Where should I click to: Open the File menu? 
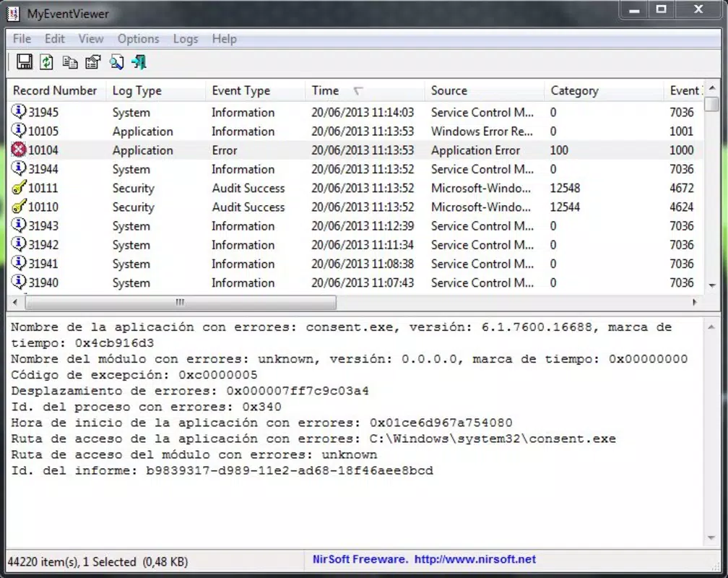coord(22,38)
